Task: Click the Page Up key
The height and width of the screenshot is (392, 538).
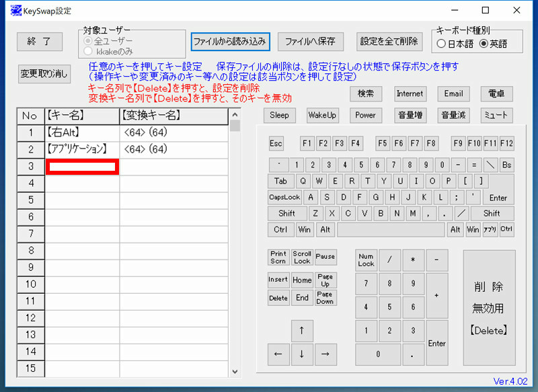Action: (325, 280)
